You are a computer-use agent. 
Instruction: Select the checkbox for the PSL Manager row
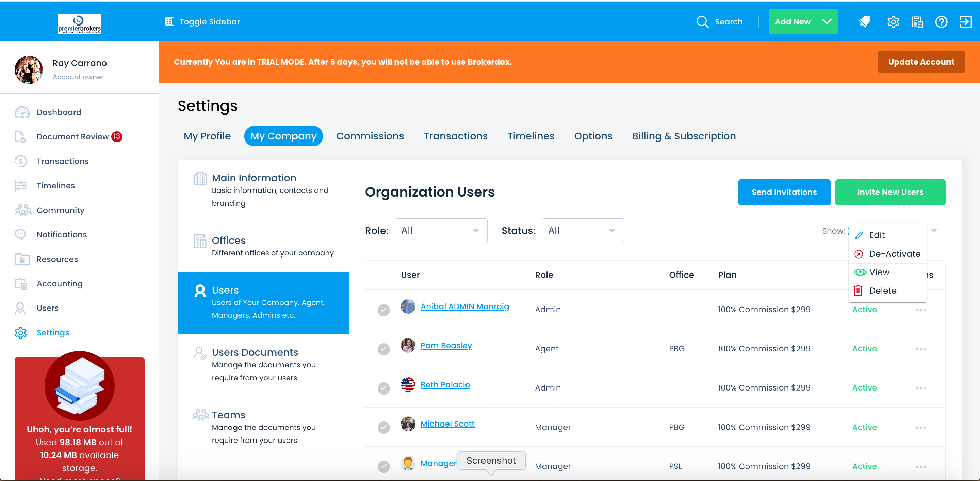[x=383, y=467]
